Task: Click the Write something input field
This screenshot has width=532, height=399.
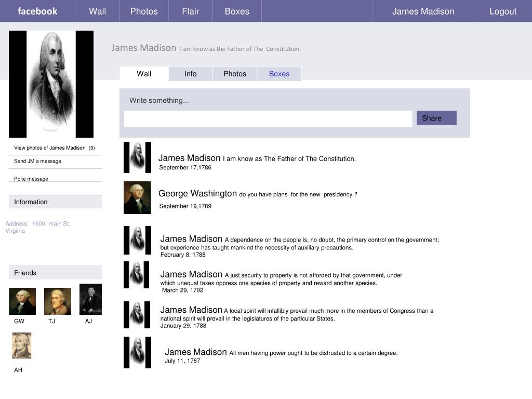Action: click(x=268, y=119)
